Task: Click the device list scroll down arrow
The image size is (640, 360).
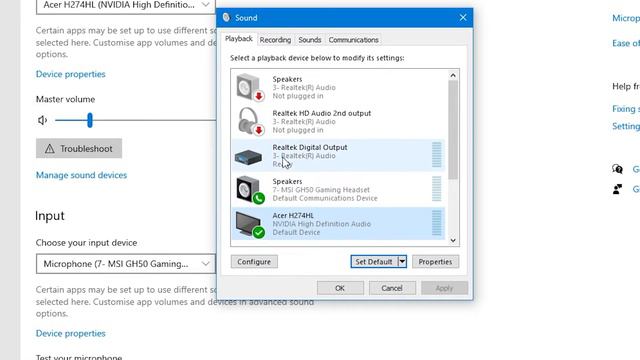Action: pyautogui.click(x=453, y=240)
